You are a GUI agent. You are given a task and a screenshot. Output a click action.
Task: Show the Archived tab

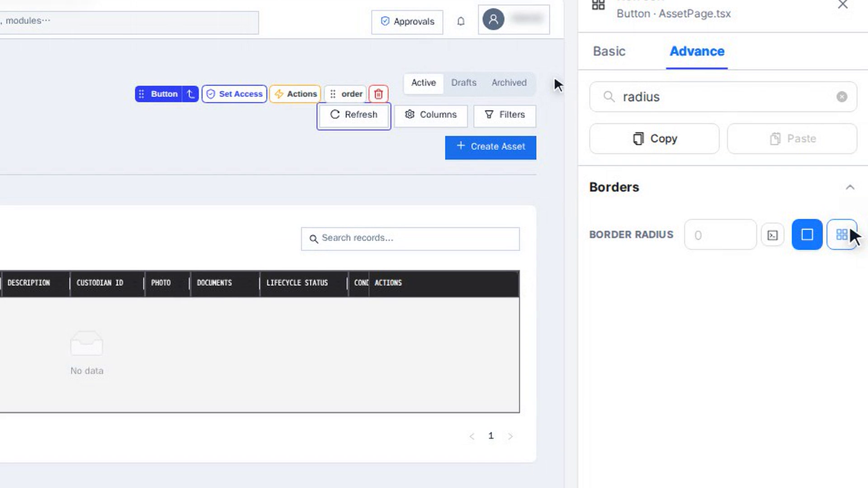[x=509, y=83]
